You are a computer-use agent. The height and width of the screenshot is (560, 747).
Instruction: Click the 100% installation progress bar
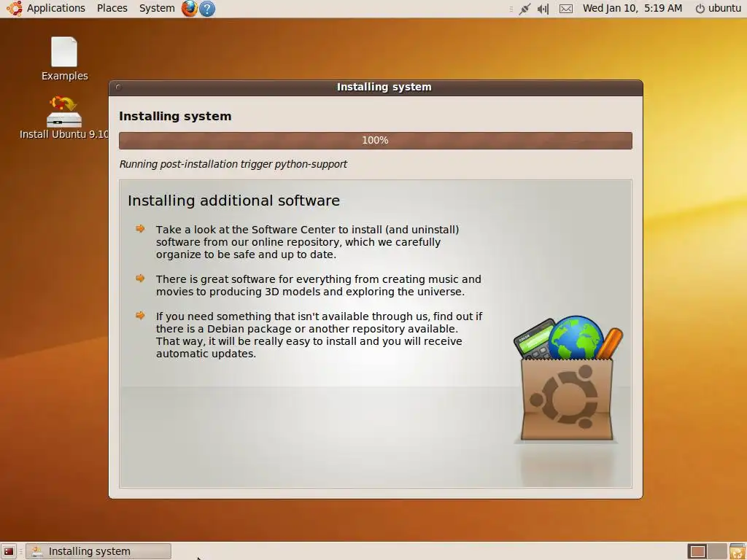[x=376, y=141]
